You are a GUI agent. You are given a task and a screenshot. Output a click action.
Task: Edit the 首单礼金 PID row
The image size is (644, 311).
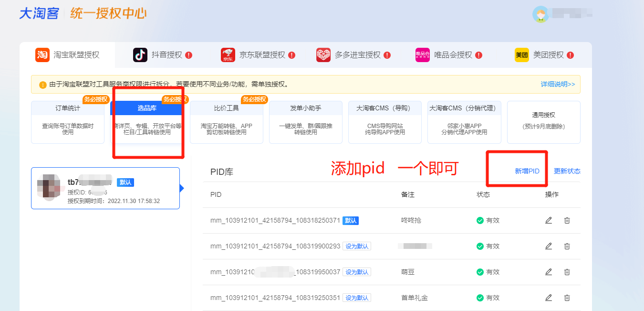(x=549, y=298)
